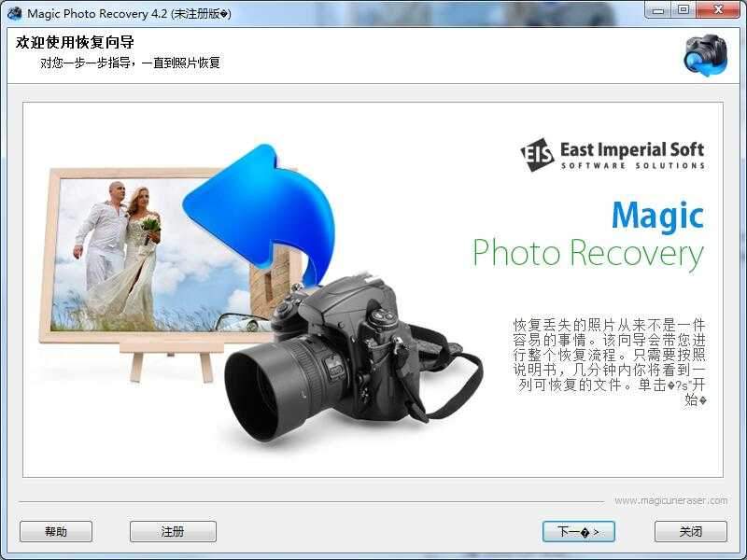Click the 注册 registration button
Screen dimensions: 747x560
click(x=173, y=530)
